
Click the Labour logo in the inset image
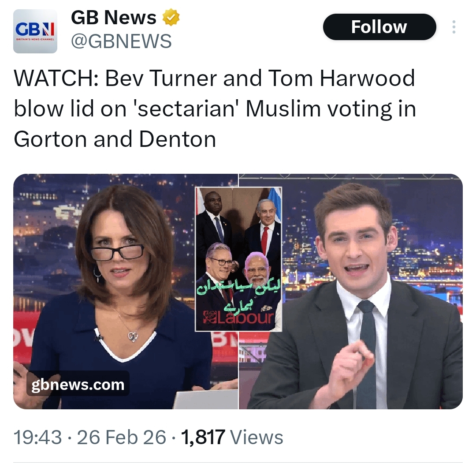[238, 318]
